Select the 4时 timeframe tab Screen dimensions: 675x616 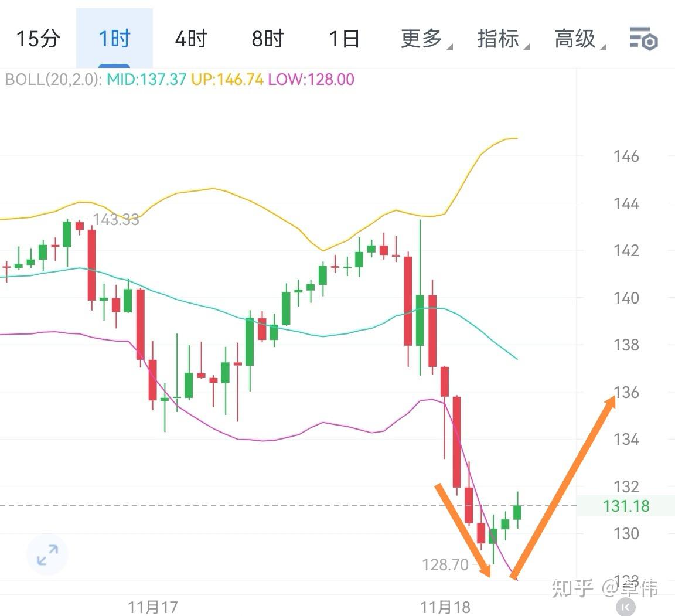tap(190, 39)
